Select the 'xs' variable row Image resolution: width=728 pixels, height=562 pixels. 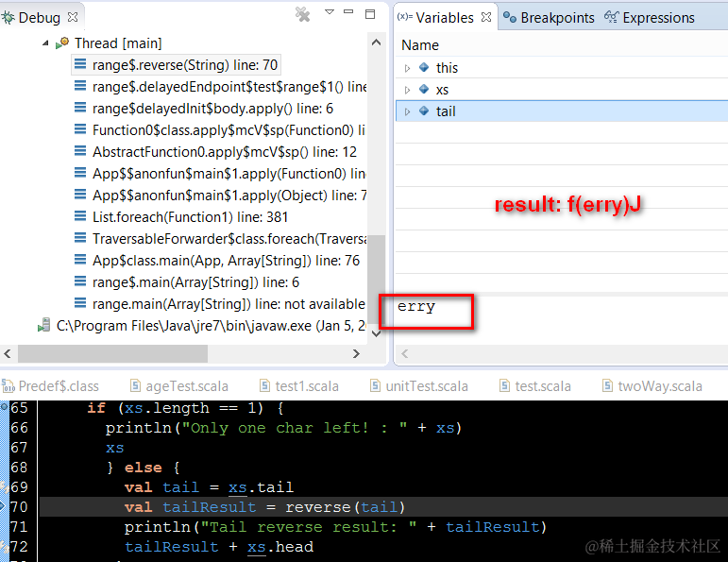(562, 89)
